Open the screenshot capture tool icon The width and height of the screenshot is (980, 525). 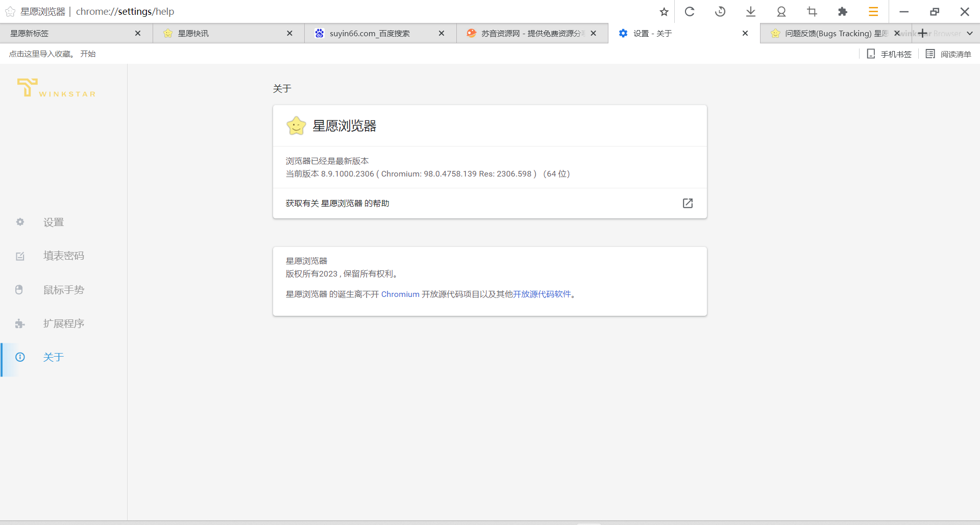click(x=812, y=11)
